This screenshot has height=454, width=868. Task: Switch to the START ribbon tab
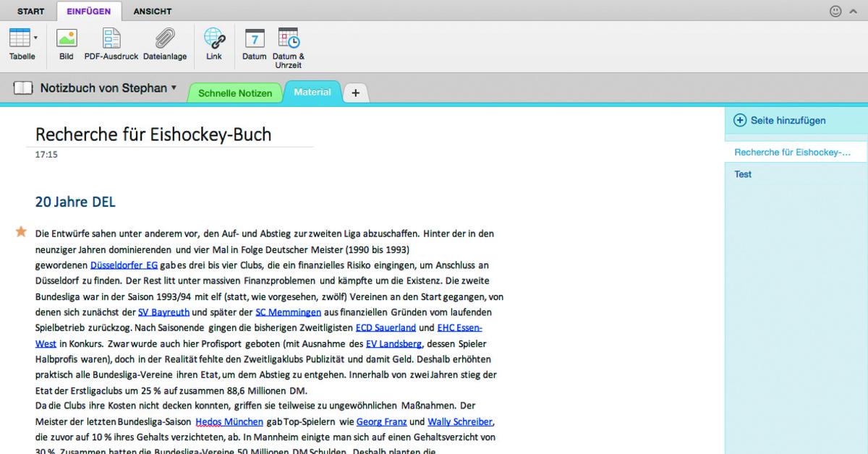[x=30, y=12]
